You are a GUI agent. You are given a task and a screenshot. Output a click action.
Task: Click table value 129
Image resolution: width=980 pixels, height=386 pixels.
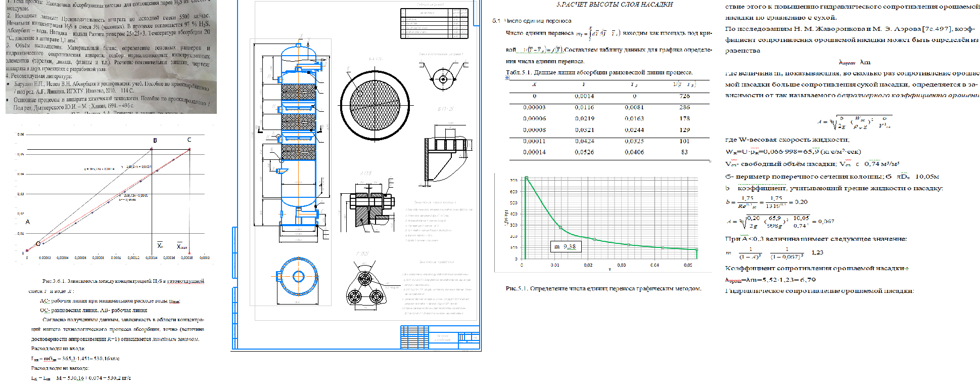[684, 130]
